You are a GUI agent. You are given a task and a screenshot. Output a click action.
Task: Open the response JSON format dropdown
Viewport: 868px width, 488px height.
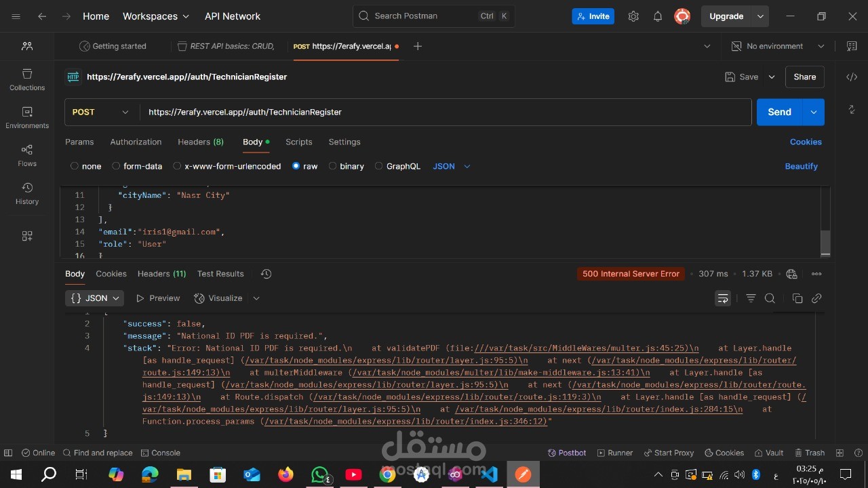94,298
